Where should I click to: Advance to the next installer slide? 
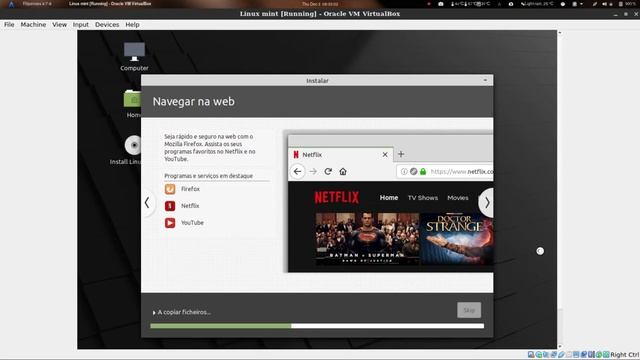pyautogui.click(x=486, y=202)
